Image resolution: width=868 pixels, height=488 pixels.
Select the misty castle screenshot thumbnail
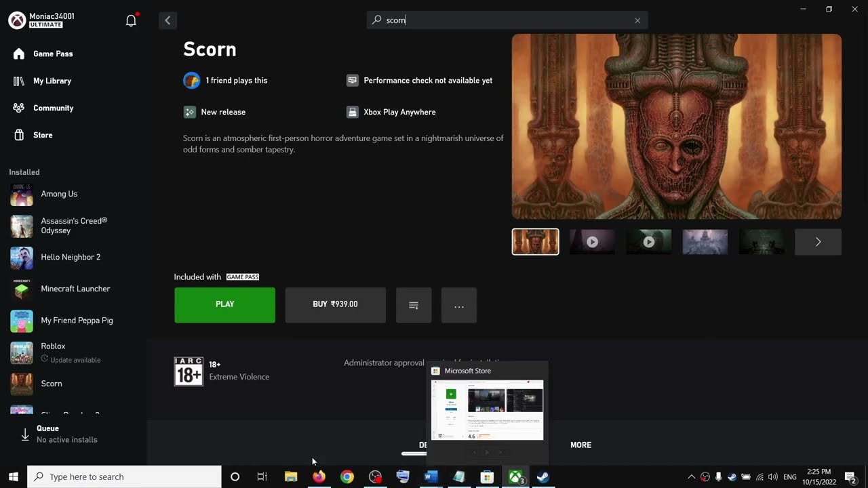click(x=705, y=242)
